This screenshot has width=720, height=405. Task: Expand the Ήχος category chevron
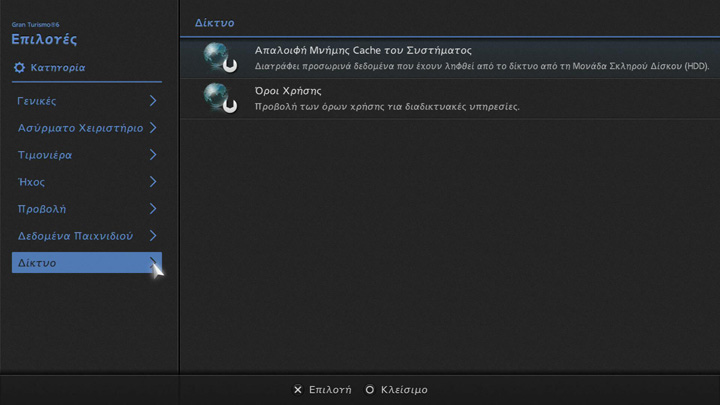point(153,182)
